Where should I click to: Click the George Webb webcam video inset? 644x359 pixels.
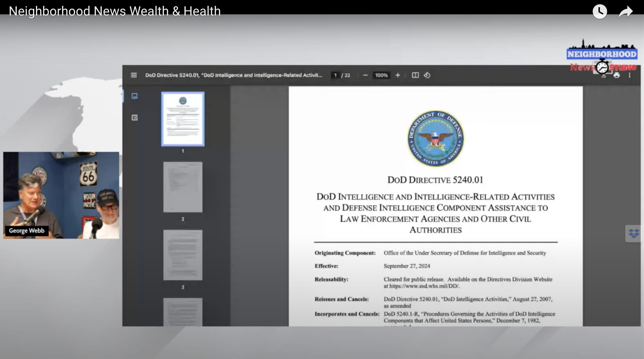click(x=61, y=195)
